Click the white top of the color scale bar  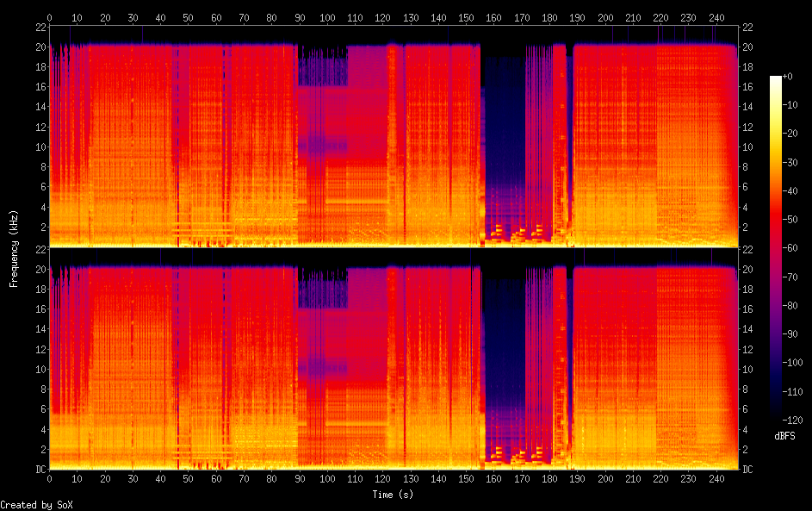tap(776, 79)
